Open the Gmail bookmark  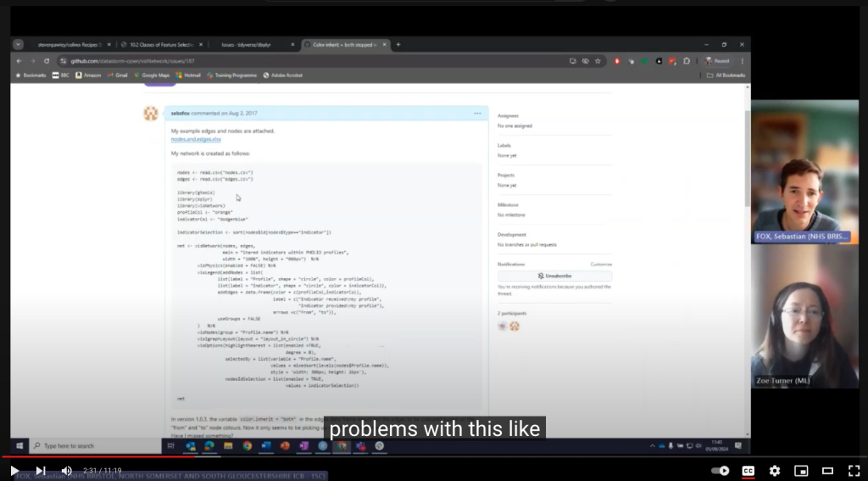click(x=117, y=76)
